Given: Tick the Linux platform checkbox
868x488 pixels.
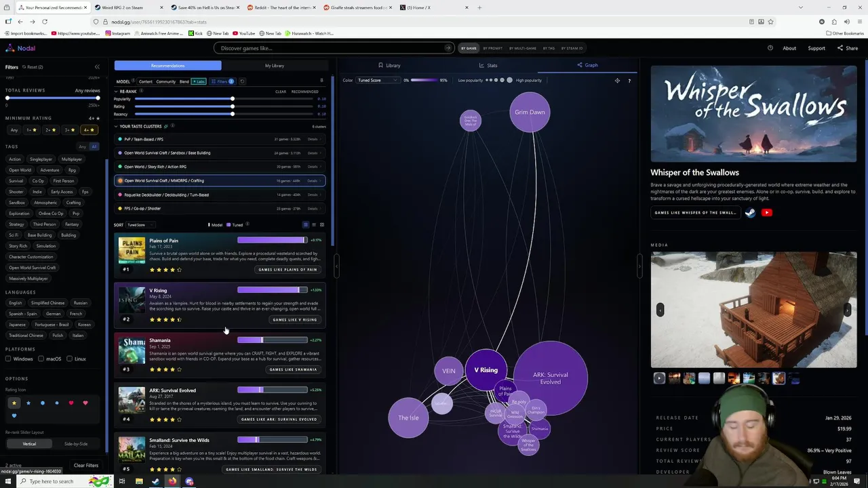Looking at the screenshot, I should click(69, 359).
